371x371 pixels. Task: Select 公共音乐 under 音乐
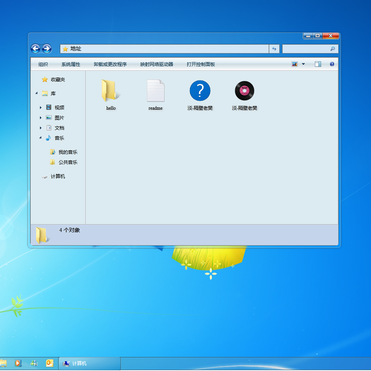pyautogui.click(x=64, y=162)
